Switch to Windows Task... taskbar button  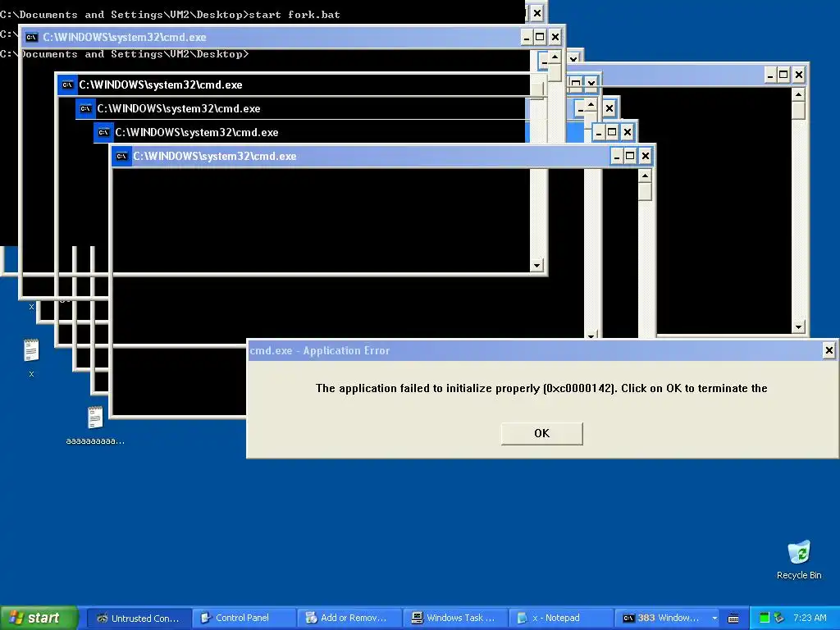coord(454,619)
